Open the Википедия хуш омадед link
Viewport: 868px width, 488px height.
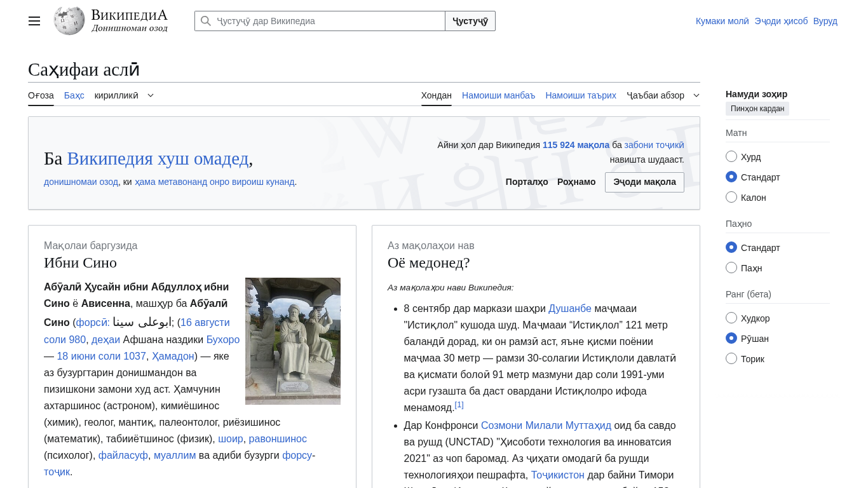(x=158, y=158)
